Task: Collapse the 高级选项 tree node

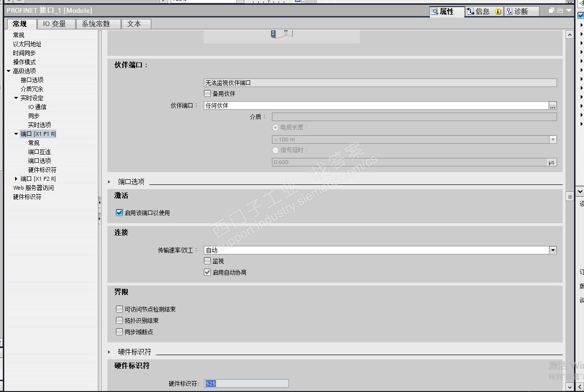Action: 9,71
